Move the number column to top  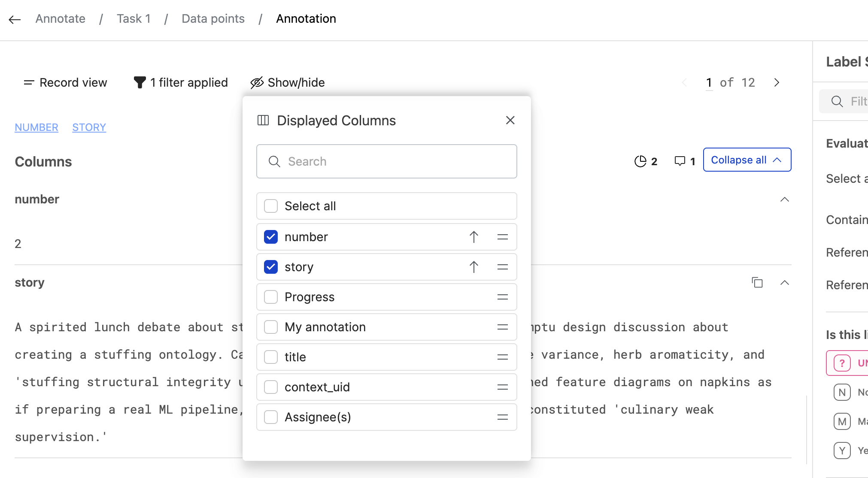pyautogui.click(x=473, y=236)
